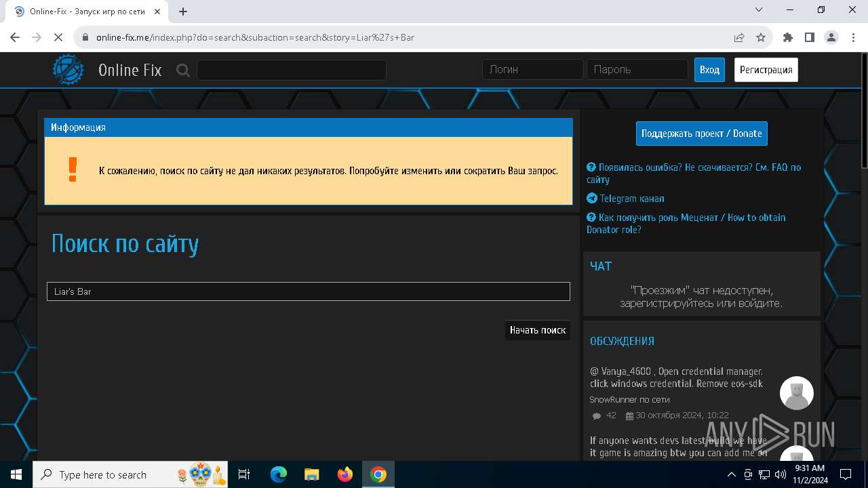Open the SnowRunner по сети discussion link
Viewport: 868px width, 488px height.
pos(629,399)
